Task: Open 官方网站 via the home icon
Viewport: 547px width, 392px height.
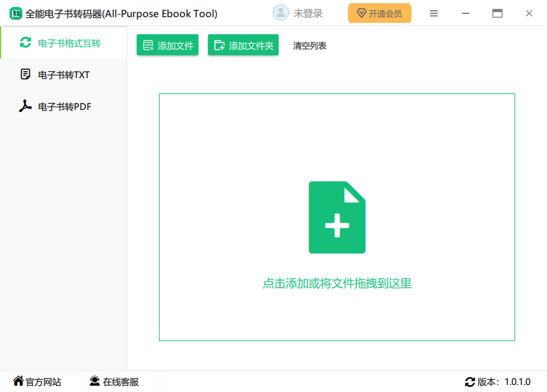Action: pos(18,381)
